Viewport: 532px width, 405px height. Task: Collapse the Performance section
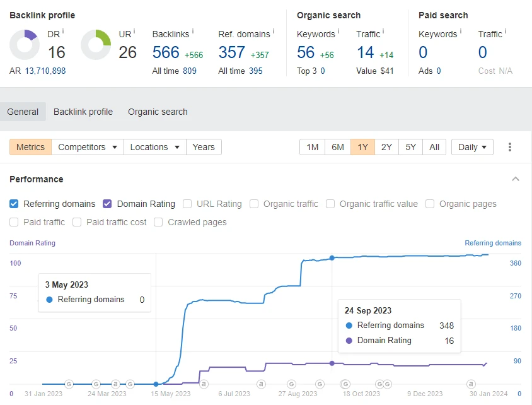[x=516, y=179]
